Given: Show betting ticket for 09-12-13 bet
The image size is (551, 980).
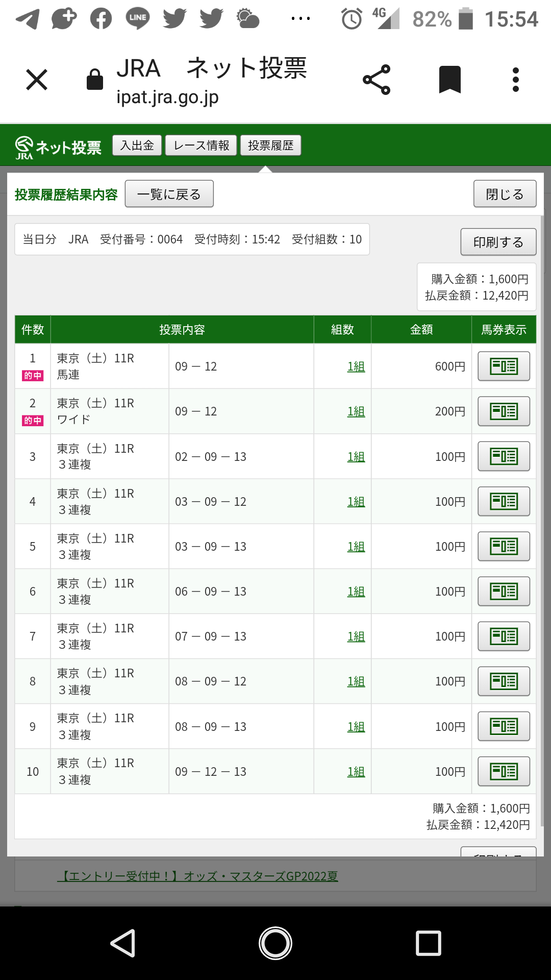Looking at the screenshot, I should point(504,771).
